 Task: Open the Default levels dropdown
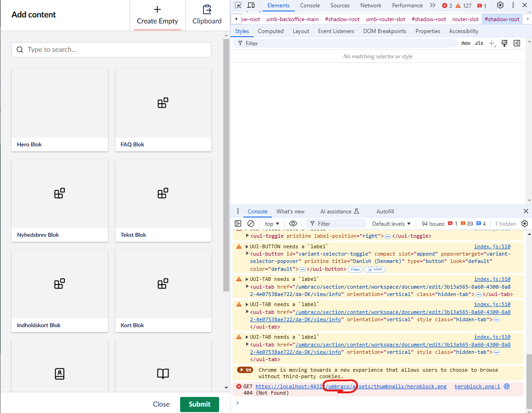point(391,223)
